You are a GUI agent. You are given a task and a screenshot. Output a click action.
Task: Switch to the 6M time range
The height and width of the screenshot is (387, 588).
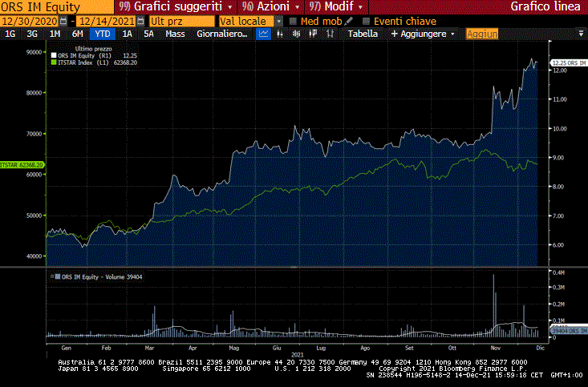(x=77, y=34)
